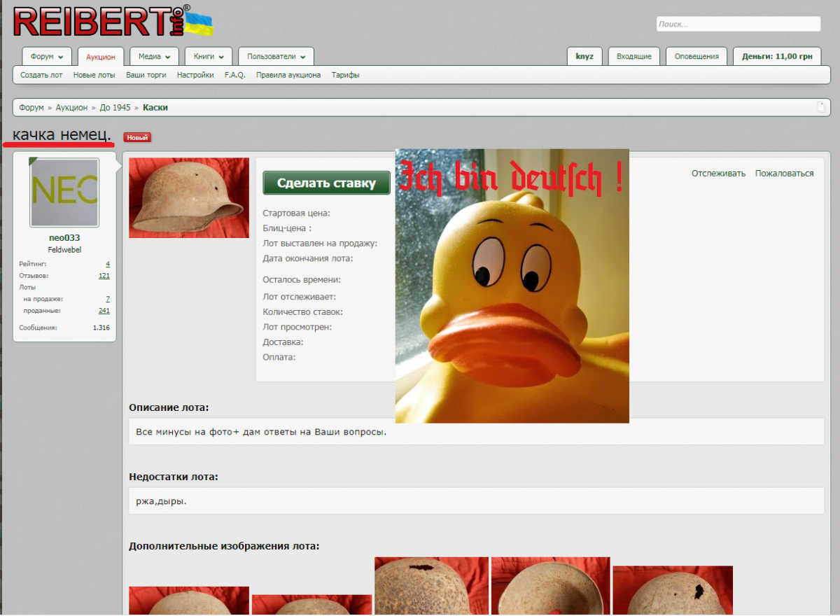Select Создать лот in the auction submenu

click(42, 75)
